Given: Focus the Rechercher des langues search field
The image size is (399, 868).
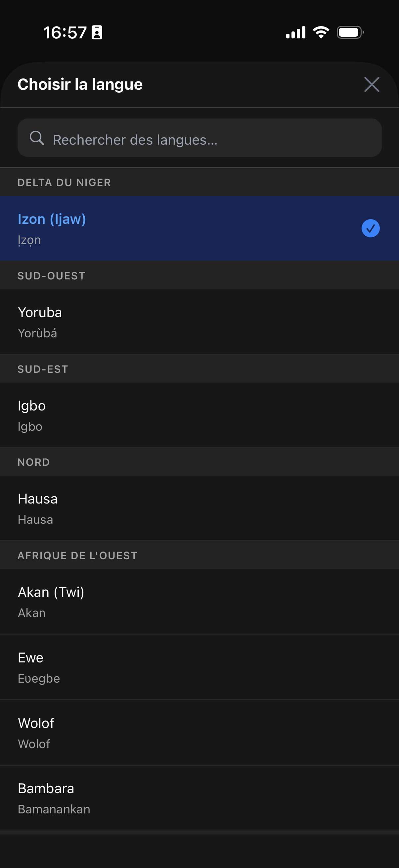Looking at the screenshot, I should (x=199, y=138).
